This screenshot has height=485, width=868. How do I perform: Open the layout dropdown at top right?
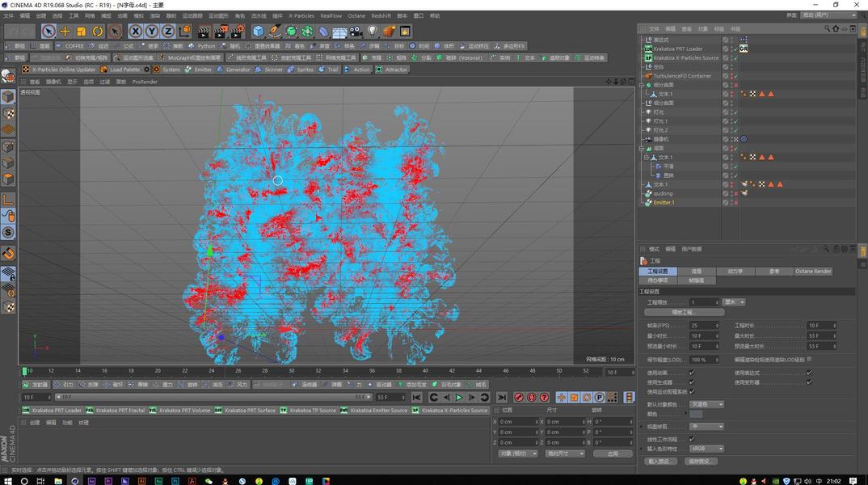pyautogui.click(x=828, y=15)
